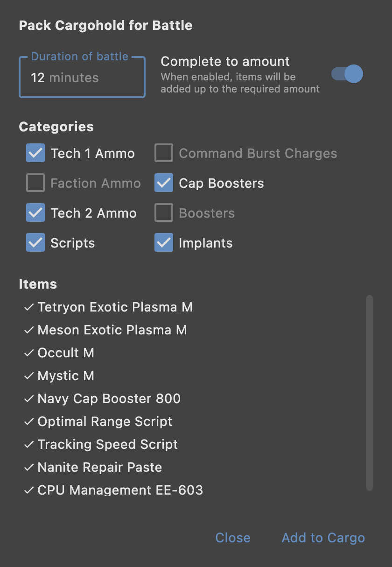
Task: Uncheck the Implants checkbox
Action: [164, 243]
